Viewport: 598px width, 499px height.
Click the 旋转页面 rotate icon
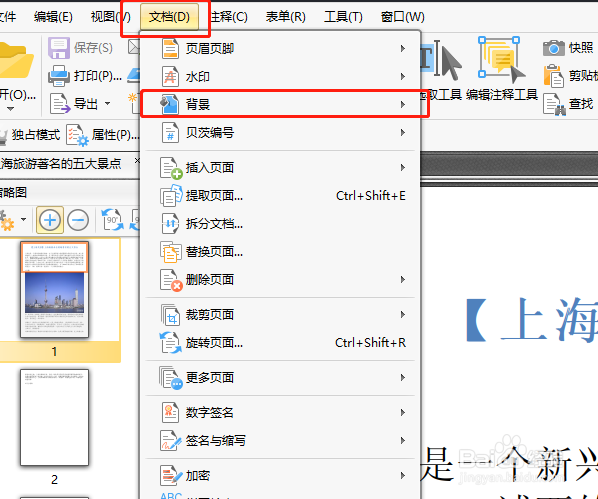170,343
